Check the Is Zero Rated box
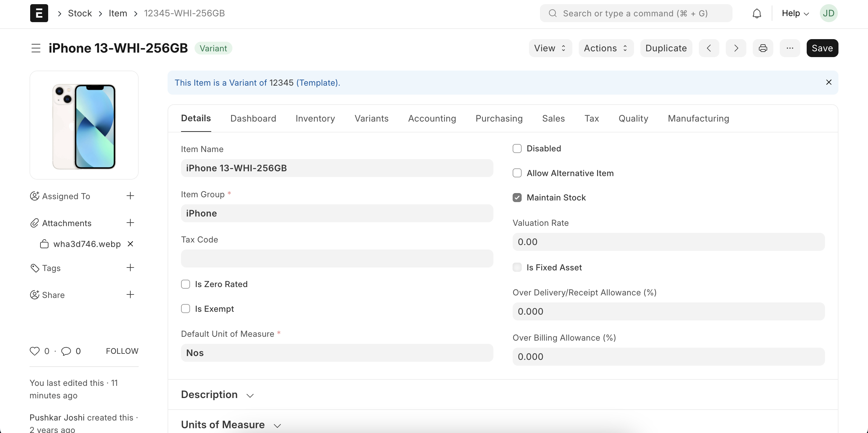868x433 pixels. 185,284
